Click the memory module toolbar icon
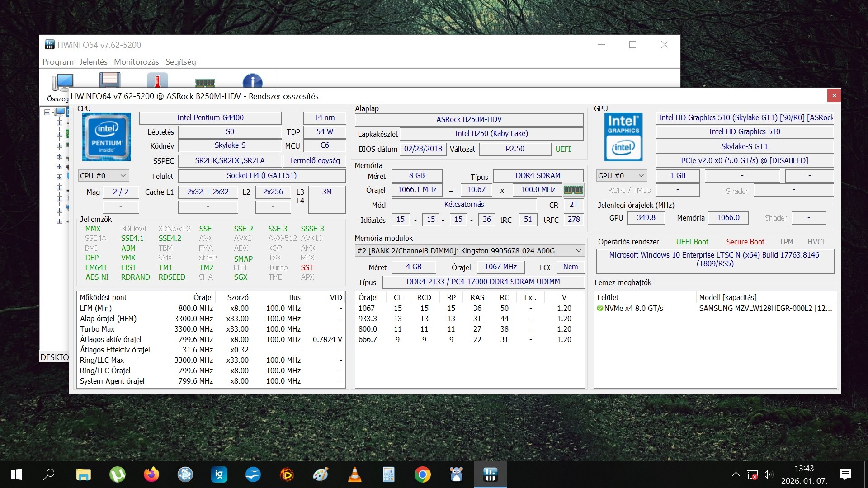 (x=205, y=83)
